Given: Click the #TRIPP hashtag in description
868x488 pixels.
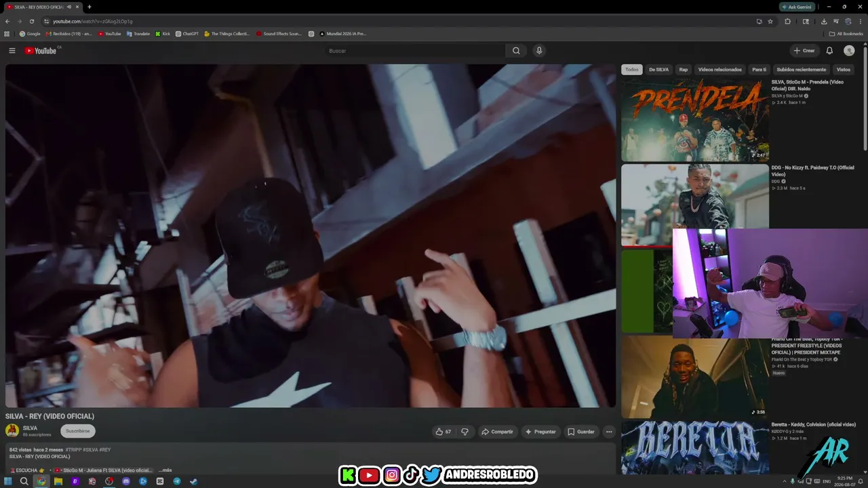Looking at the screenshot, I should pyautogui.click(x=74, y=449).
